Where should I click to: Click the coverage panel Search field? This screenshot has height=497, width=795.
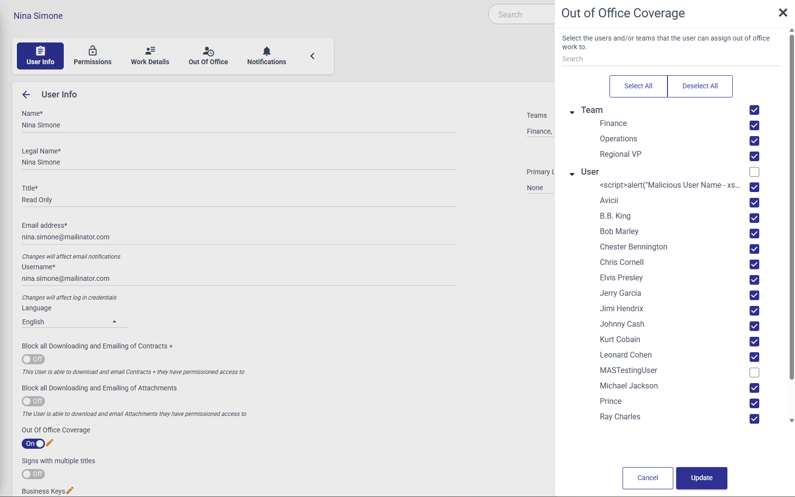click(x=668, y=59)
